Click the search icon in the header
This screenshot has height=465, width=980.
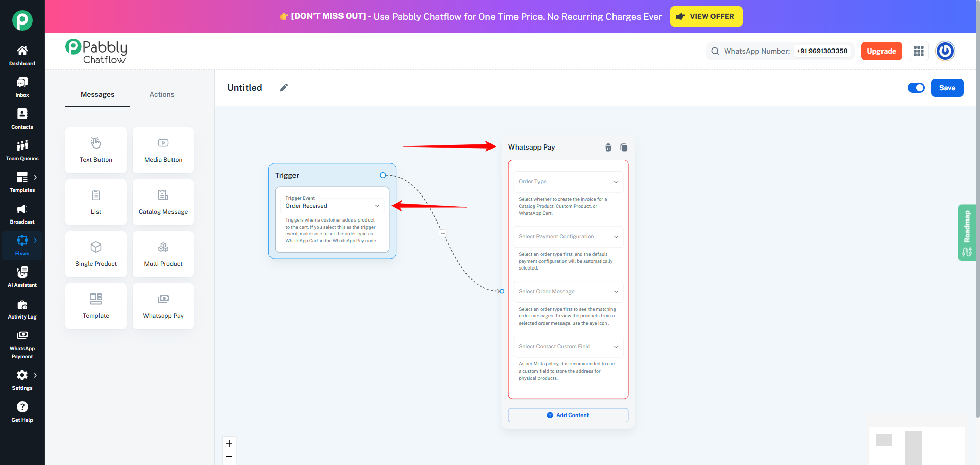715,51
